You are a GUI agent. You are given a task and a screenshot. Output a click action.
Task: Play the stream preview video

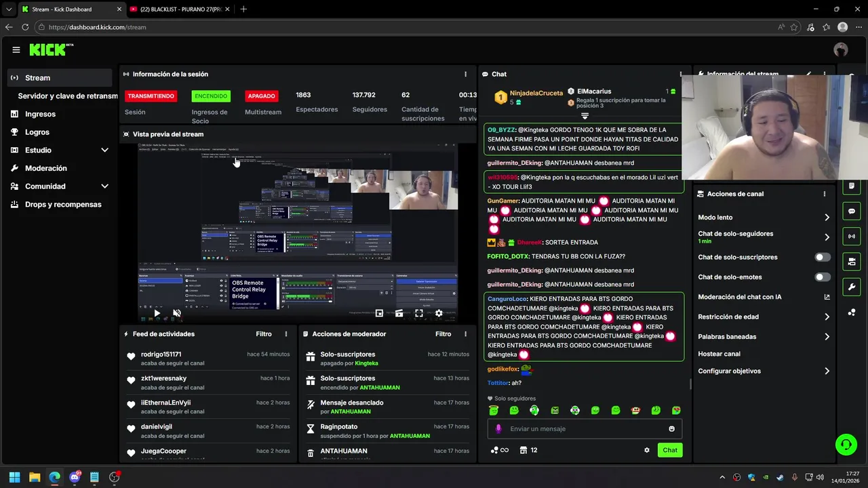tap(157, 313)
